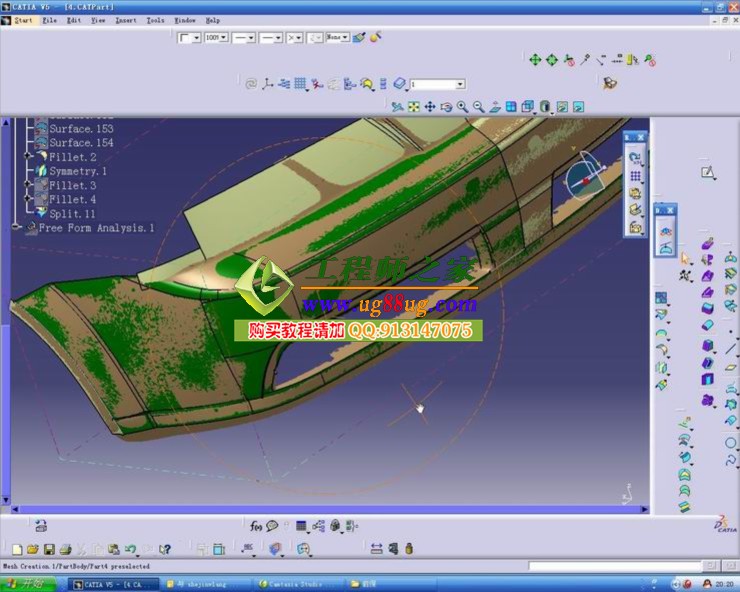Select Free Form Analysis.1 in the tree

(x=96, y=228)
